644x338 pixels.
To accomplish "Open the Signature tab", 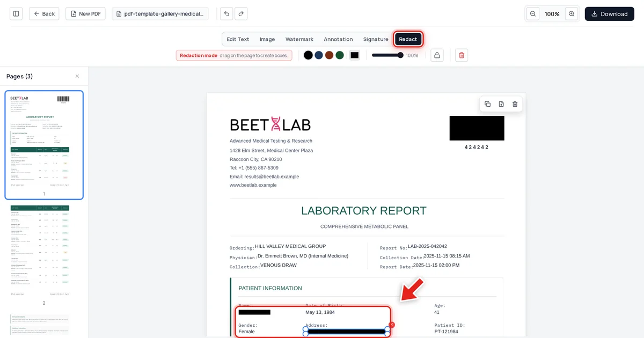I will coord(376,39).
